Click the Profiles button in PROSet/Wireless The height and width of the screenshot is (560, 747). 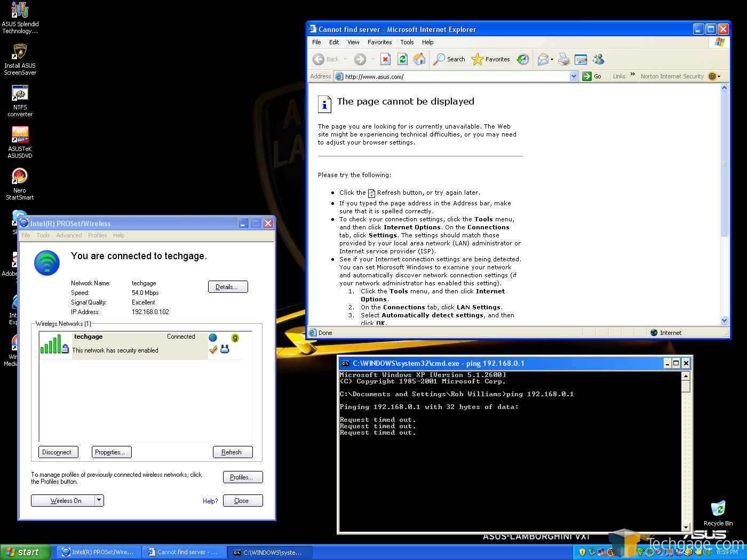click(243, 477)
